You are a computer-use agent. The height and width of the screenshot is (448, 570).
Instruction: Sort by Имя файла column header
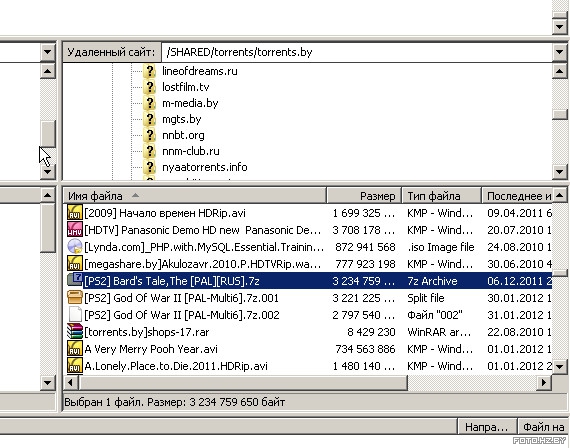[x=194, y=196]
